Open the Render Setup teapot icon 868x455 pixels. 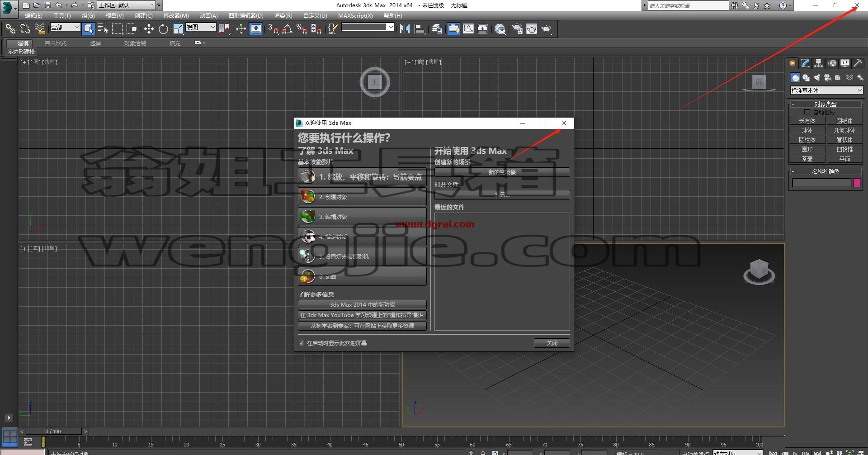(x=517, y=29)
